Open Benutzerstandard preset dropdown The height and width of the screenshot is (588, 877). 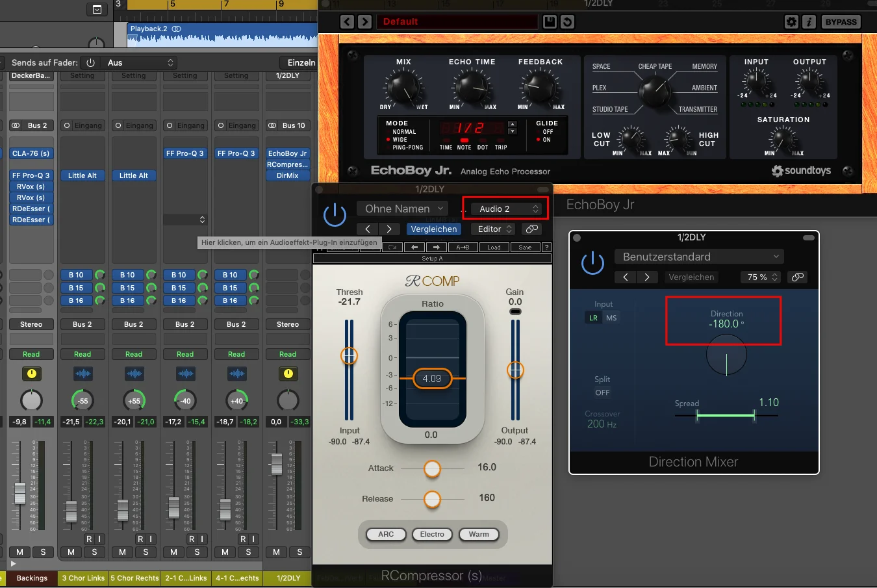coord(699,257)
